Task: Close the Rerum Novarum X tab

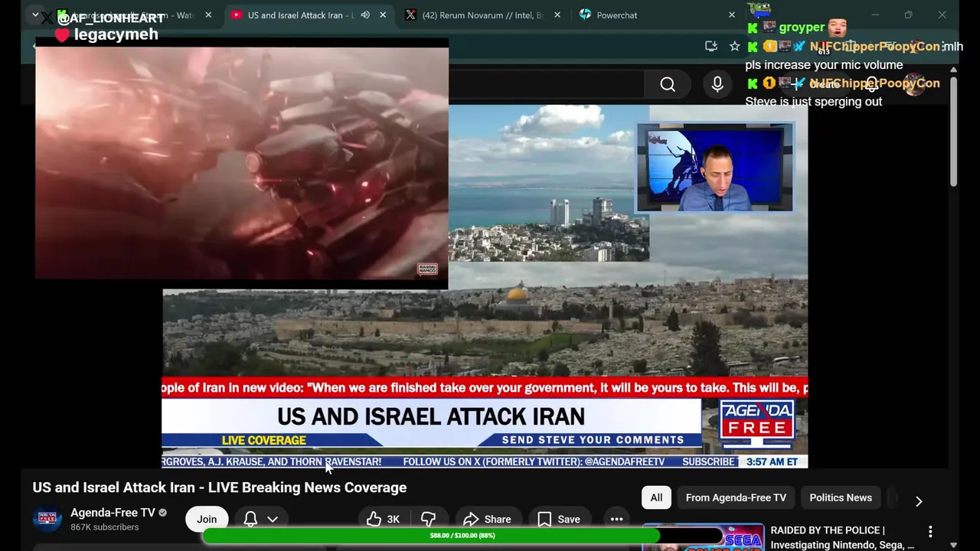Action: [557, 15]
